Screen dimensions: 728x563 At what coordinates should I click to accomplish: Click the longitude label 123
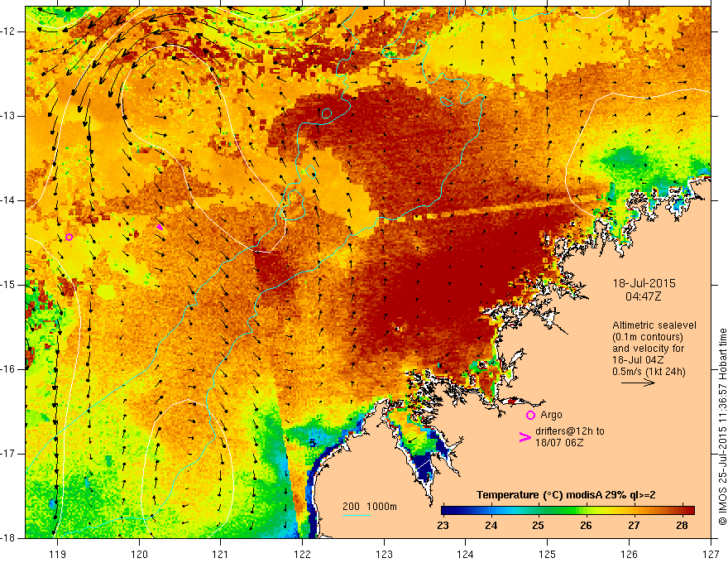(384, 554)
